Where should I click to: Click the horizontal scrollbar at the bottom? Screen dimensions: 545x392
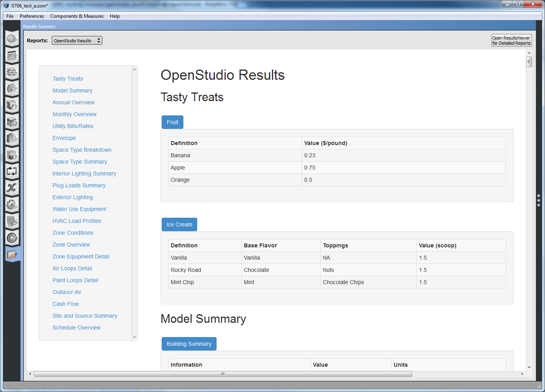(223, 374)
